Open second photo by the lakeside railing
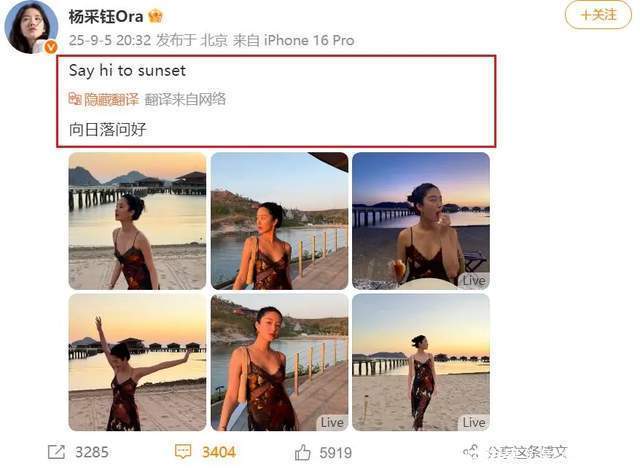640x472 pixels. [279, 221]
